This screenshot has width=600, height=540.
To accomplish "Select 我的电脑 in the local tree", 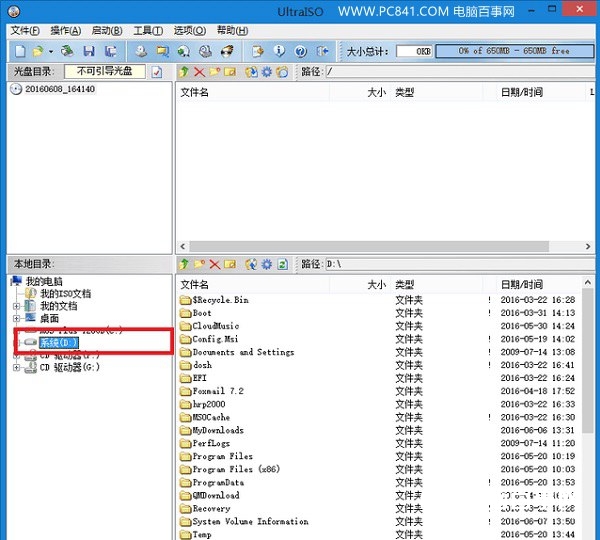I will (44, 282).
